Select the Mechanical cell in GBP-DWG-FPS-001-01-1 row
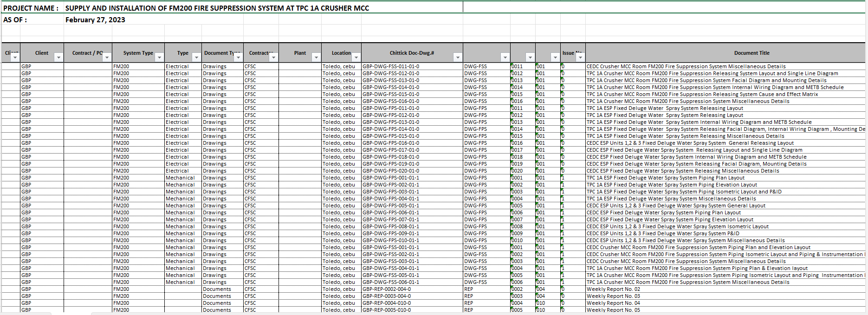The image size is (868, 315). [183, 178]
